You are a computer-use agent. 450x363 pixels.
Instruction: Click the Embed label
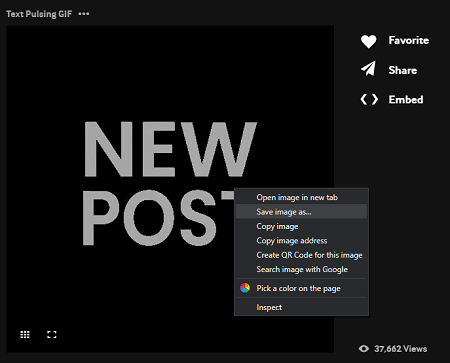pos(406,100)
